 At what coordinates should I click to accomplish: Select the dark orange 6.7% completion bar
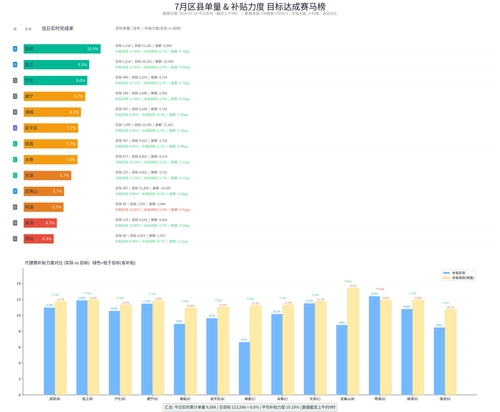[47, 175]
